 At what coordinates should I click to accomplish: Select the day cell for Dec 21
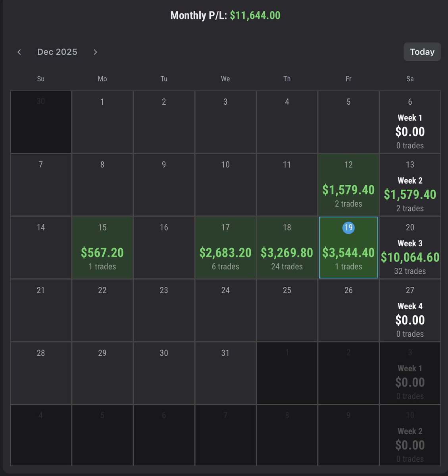[x=41, y=310]
